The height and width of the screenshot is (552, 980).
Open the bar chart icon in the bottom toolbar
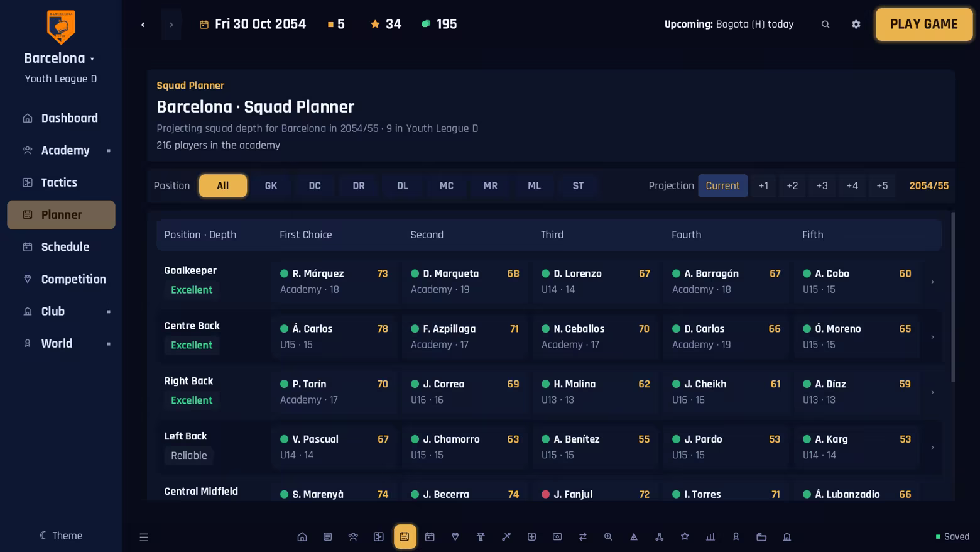710,537
